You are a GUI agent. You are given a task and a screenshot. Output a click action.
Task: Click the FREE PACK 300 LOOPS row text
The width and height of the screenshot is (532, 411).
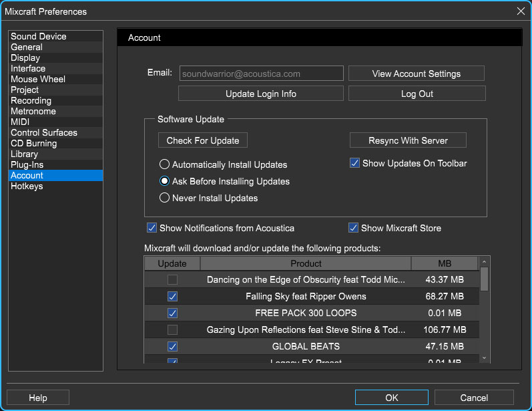[x=306, y=313]
